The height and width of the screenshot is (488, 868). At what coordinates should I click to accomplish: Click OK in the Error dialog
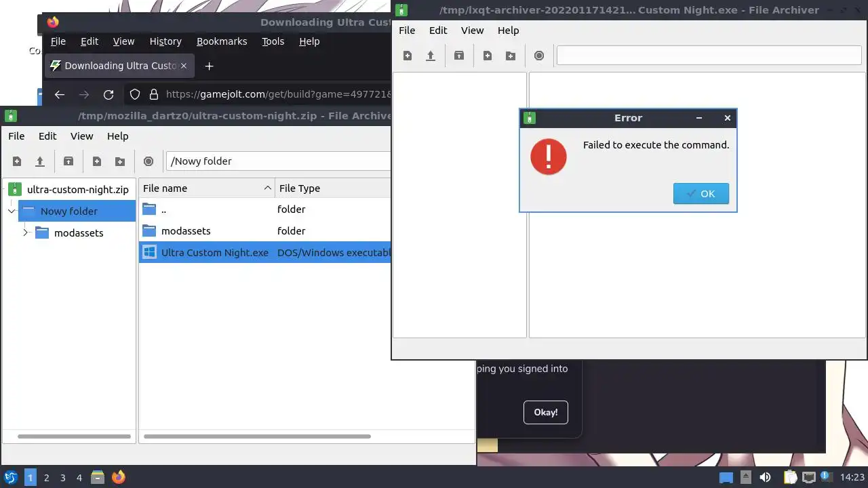pyautogui.click(x=701, y=194)
